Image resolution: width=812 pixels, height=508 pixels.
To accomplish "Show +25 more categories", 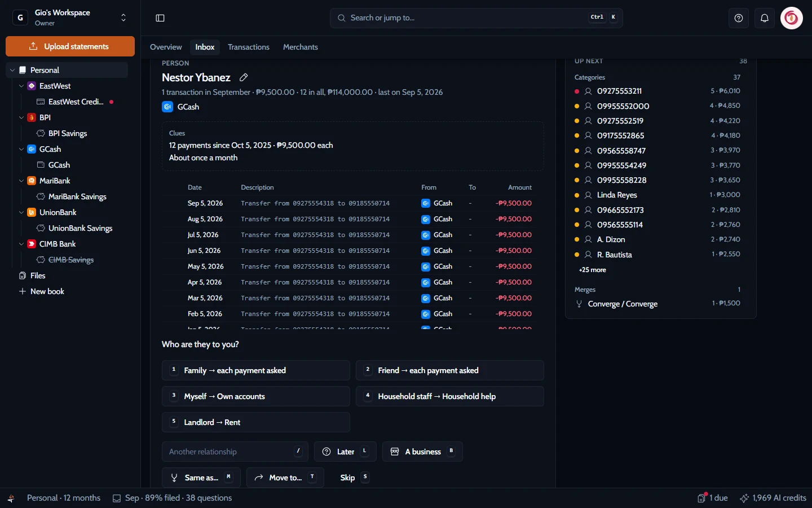I will 592,270.
